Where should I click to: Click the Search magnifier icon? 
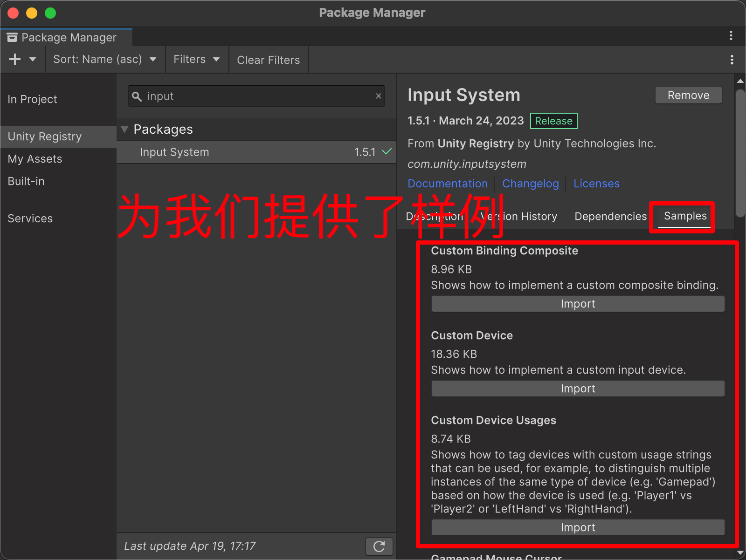pos(137,96)
